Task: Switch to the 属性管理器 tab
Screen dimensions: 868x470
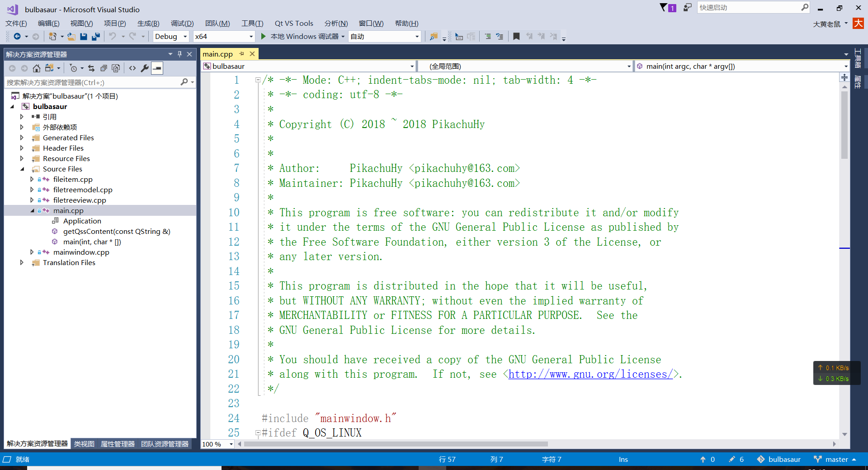Action: tap(118, 444)
